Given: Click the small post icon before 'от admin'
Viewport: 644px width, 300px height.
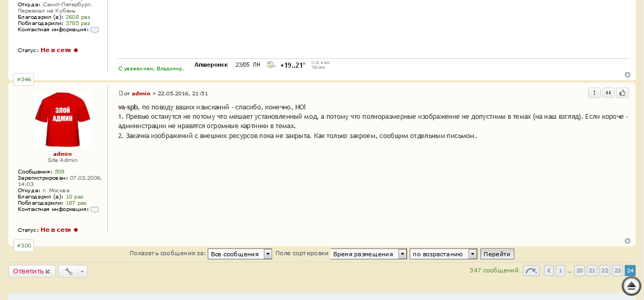Looking at the screenshot, I should click(121, 93).
